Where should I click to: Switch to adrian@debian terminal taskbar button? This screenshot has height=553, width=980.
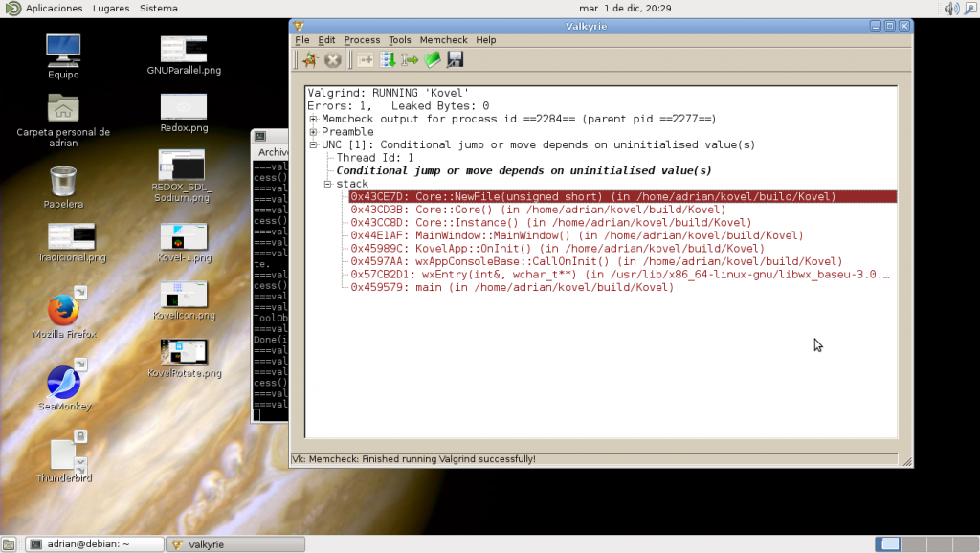point(95,544)
